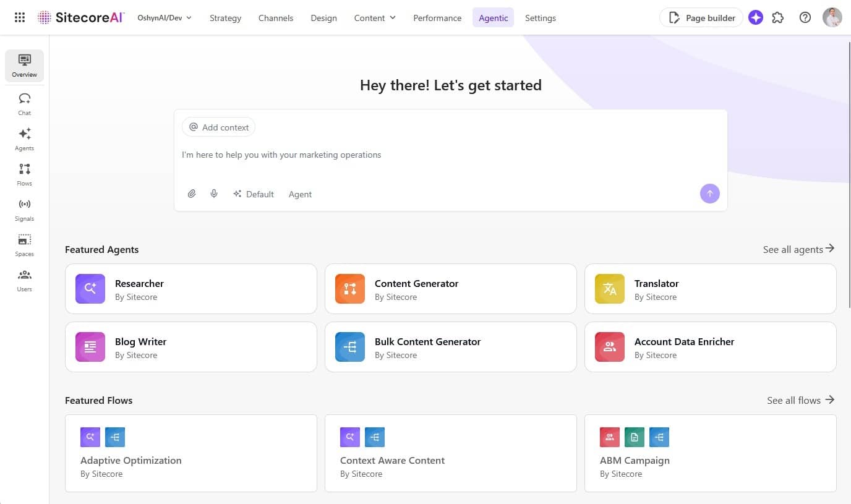Click the SitecoreAI logo
The width and height of the screenshot is (851, 504).
(x=81, y=17)
